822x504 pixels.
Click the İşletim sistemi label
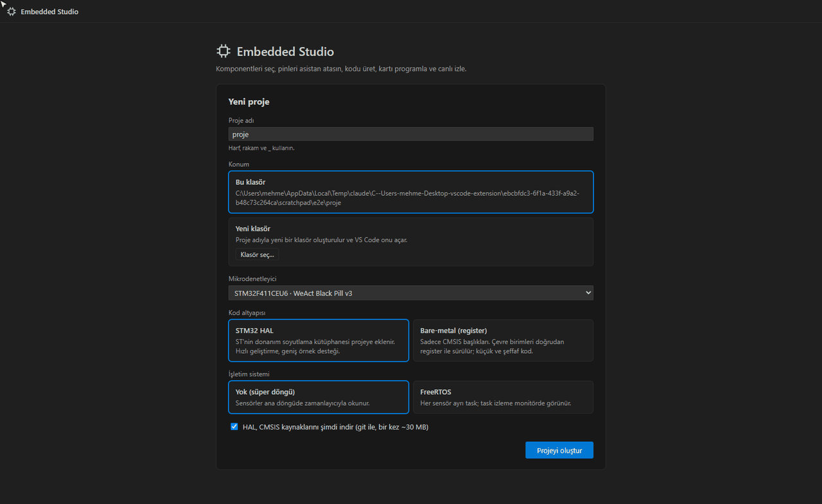(x=249, y=374)
